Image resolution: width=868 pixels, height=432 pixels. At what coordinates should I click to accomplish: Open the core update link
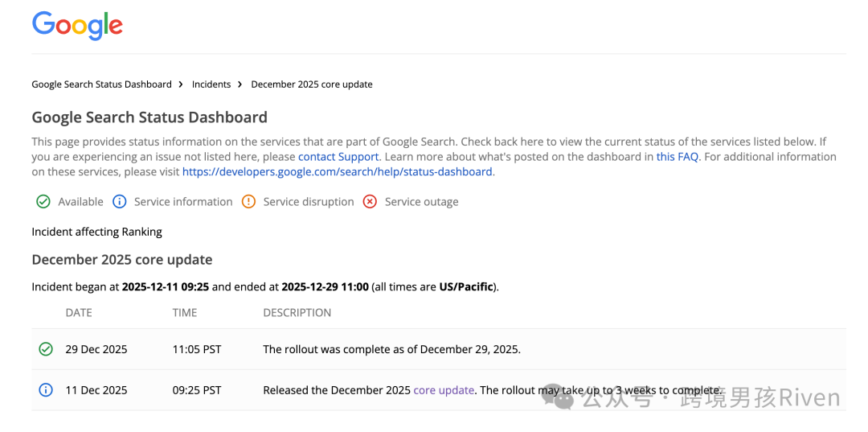pos(444,390)
